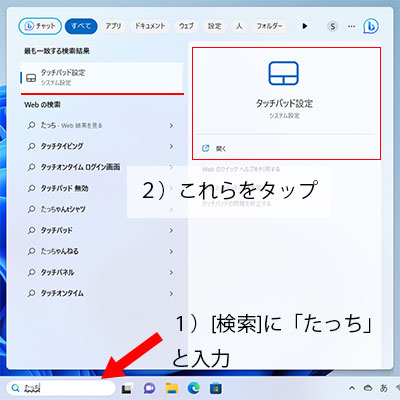Expand chevron for たっちゃんねる
Viewport: 400px width, 400px height.
point(171,251)
